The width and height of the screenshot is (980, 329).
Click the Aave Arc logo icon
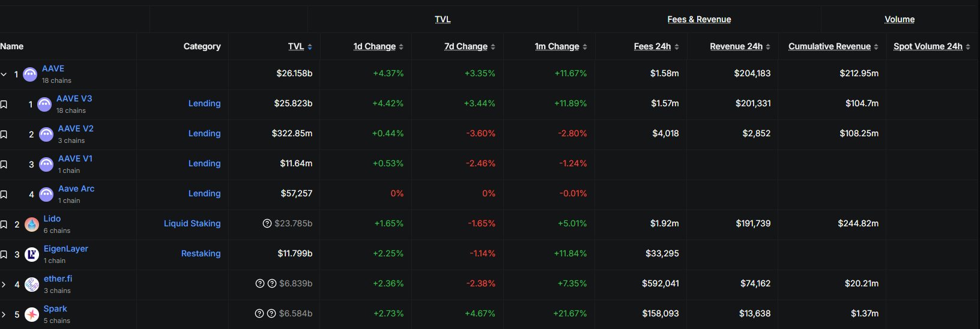(x=46, y=195)
